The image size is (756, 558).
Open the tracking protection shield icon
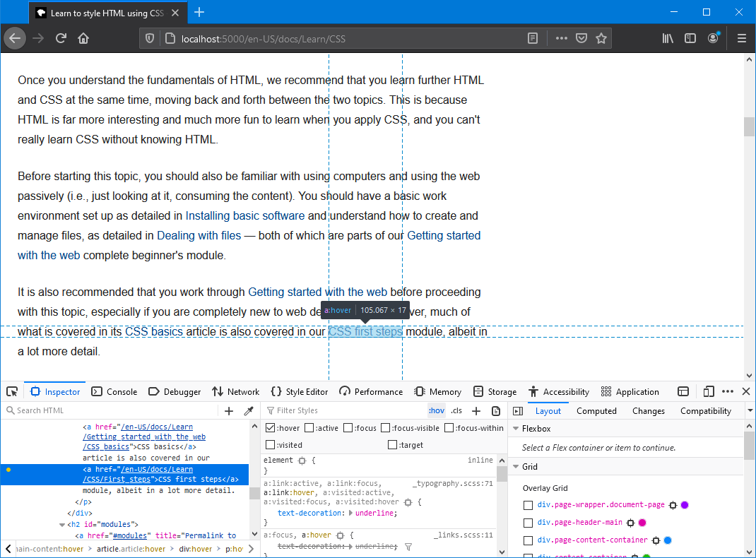(x=150, y=39)
